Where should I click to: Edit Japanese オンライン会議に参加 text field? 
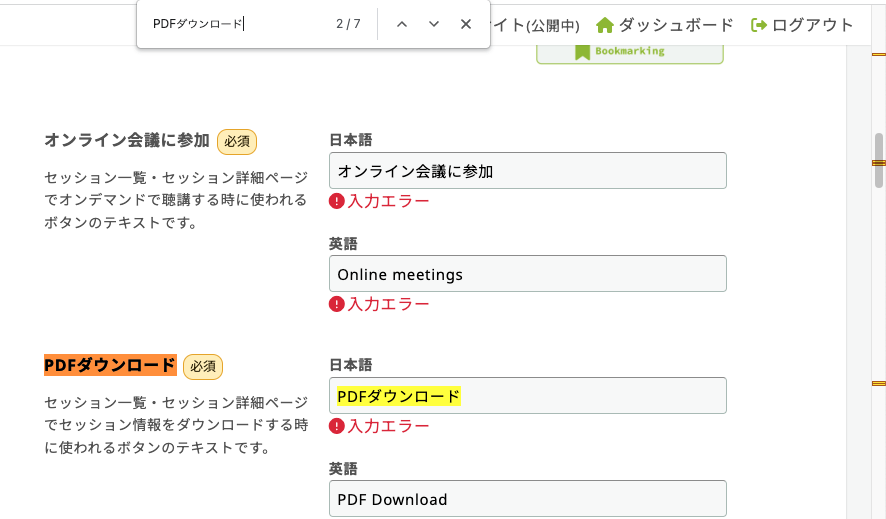pyautogui.click(x=528, y=171)
